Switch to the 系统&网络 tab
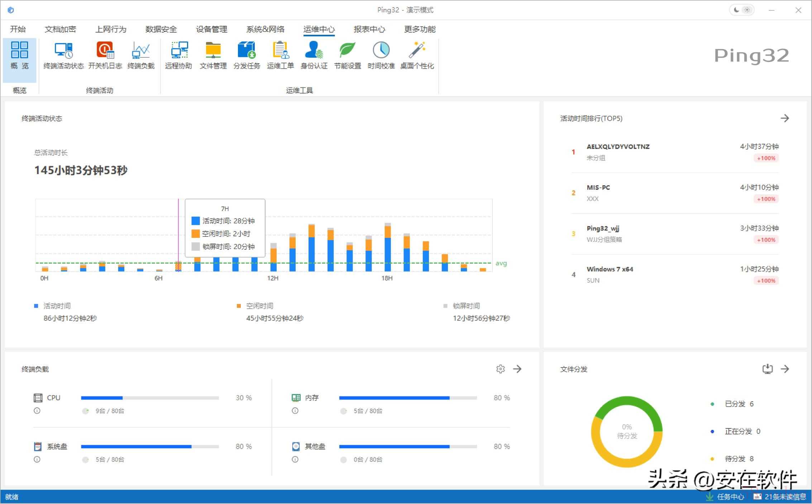 point(265,29)
